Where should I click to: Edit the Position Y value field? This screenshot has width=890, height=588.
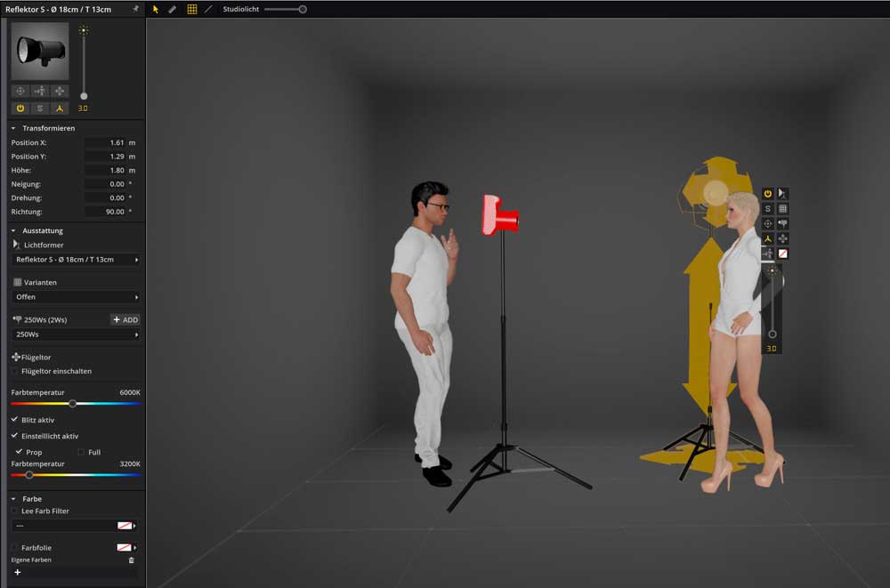point(105,156)
